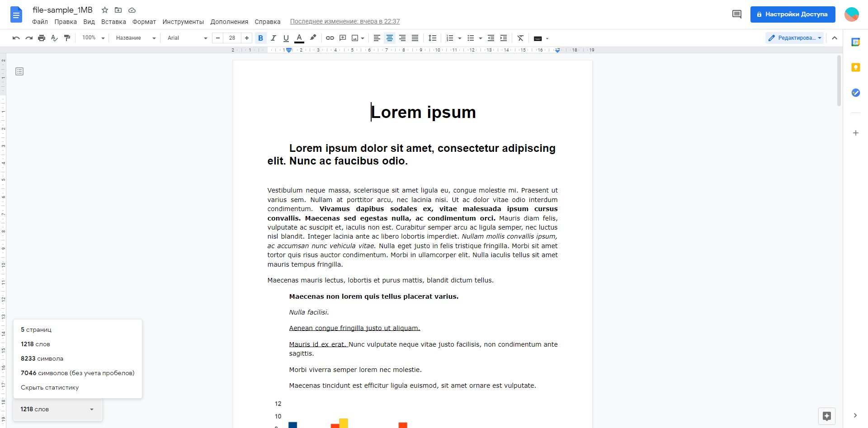Open the Дополнения menu

(x=229, y=22)
